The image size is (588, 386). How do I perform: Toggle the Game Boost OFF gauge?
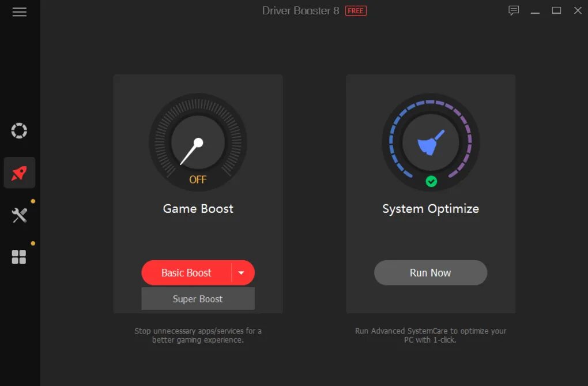tap(198, 143)
